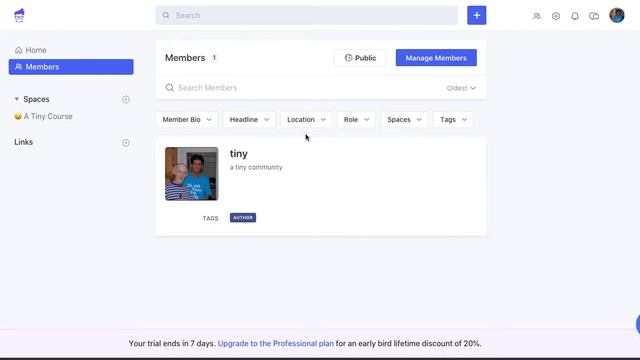Open member tiny's profile name
This screenshot has height=360, width=640.
pyautogui.click(x=239, y=154)
